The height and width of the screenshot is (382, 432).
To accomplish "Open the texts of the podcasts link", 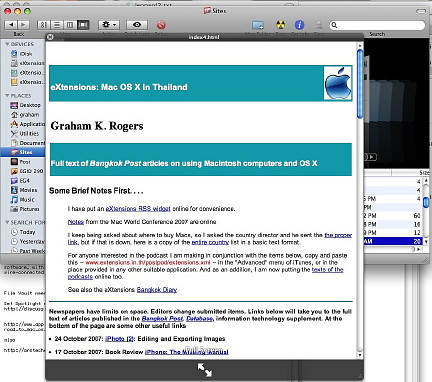I will [x=327, y=269].
